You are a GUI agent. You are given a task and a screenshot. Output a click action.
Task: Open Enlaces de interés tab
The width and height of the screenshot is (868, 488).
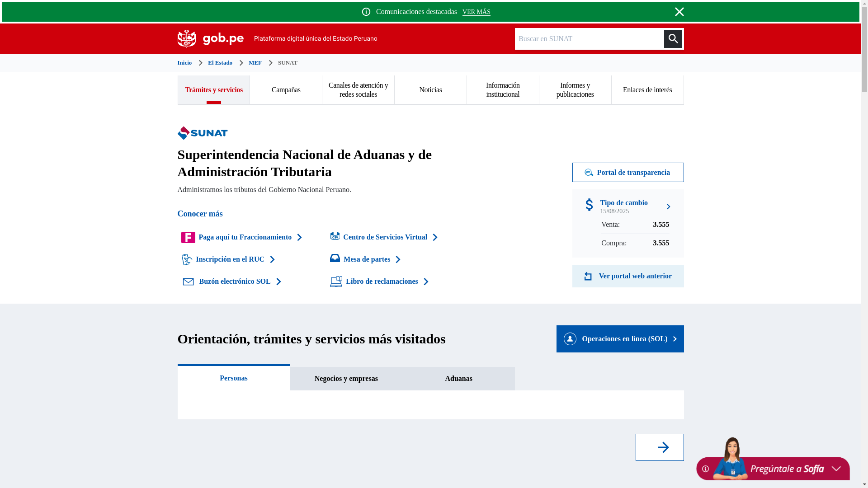[x=647, y=89]
